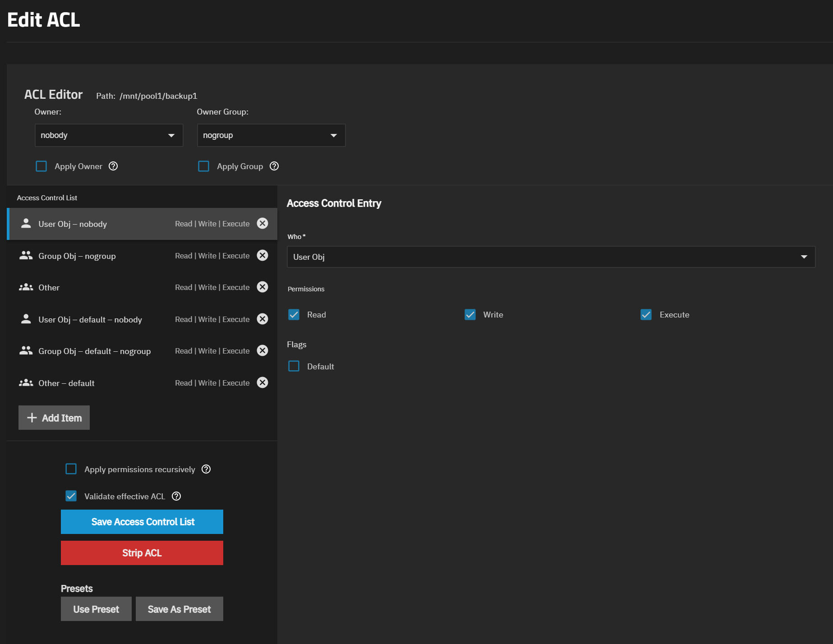Screen dimensions: 833x644
Task: Open help tooltip for Apply Owner
Action: coord(113,166)
